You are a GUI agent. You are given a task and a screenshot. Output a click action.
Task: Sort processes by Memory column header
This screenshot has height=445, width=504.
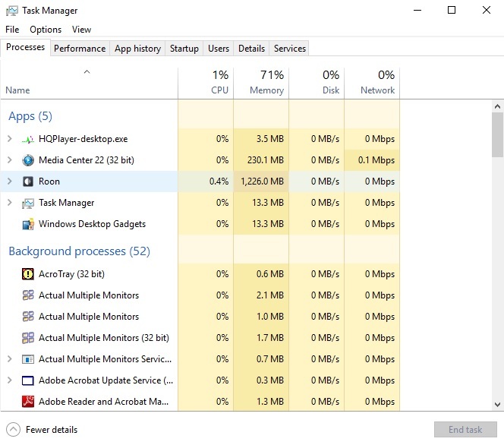[x=261, y=83]
